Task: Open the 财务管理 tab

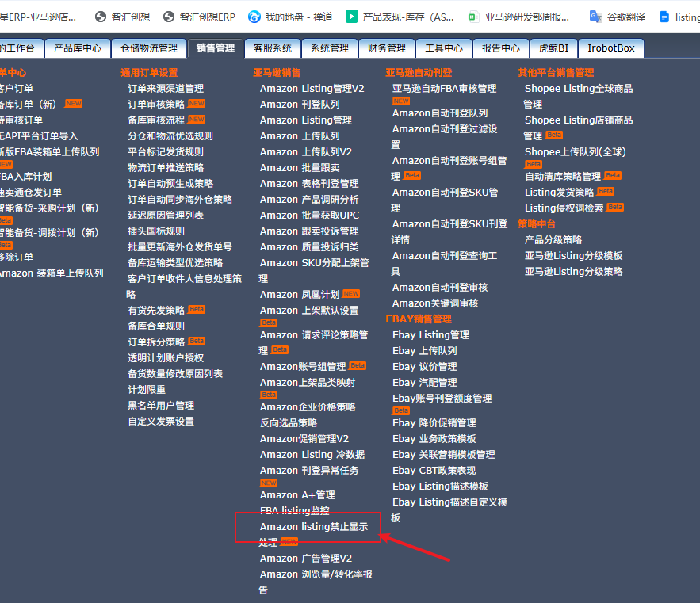Action: [x=387, y=48]
